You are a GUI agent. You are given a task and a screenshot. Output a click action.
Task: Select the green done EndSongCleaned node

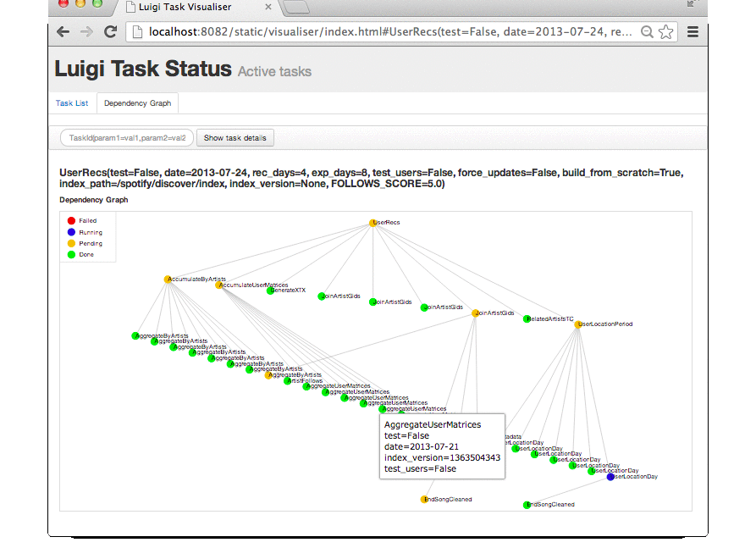527,505
